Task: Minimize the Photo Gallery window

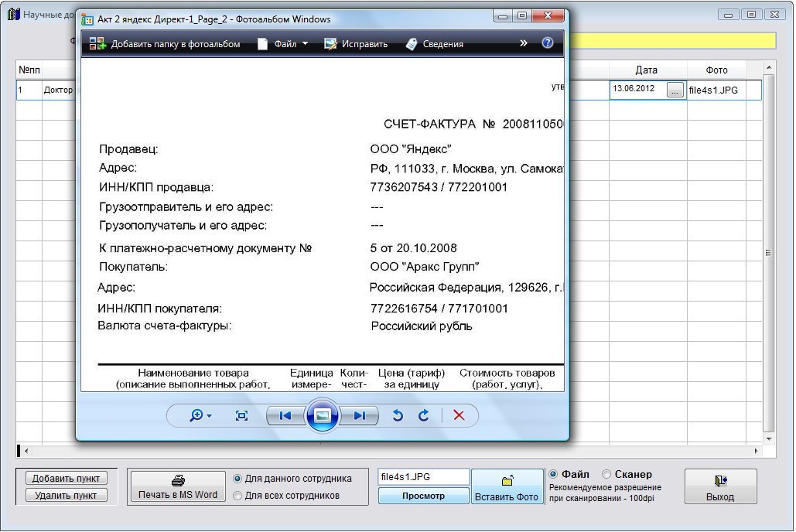Action: 503,15
